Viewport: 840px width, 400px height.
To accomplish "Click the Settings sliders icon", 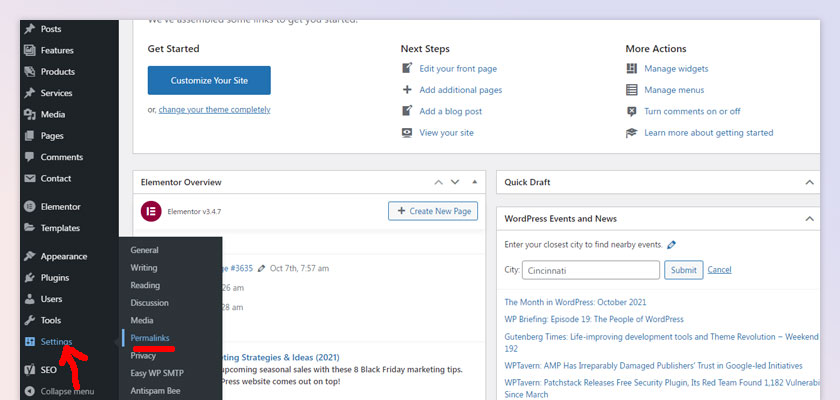I will click(x=30, y=342).
